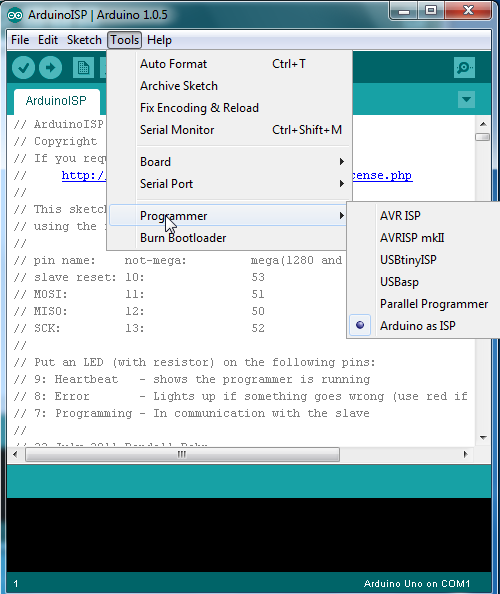
Task: Minimize the Arduino window
Action: pos(404,11)
